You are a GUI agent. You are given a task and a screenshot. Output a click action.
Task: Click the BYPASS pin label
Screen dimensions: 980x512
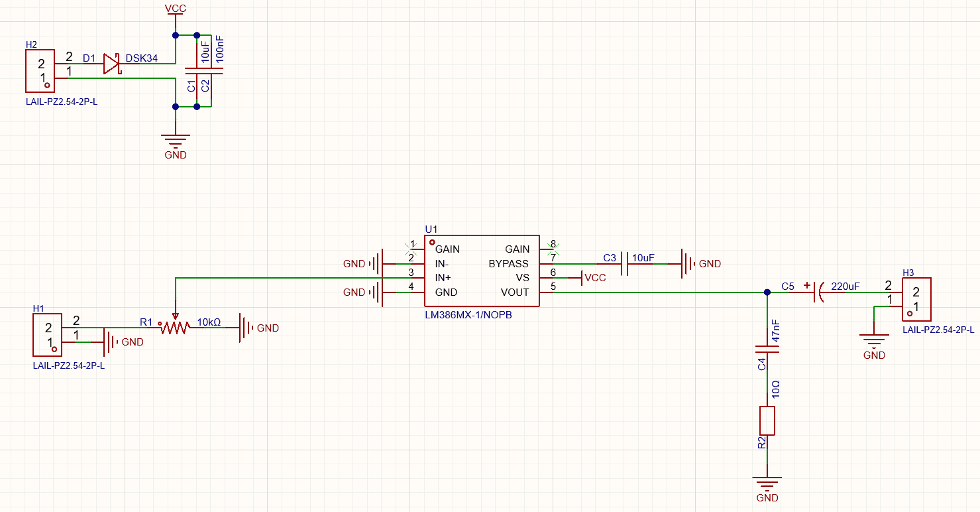pyautogui.click(x=509, y=264)
